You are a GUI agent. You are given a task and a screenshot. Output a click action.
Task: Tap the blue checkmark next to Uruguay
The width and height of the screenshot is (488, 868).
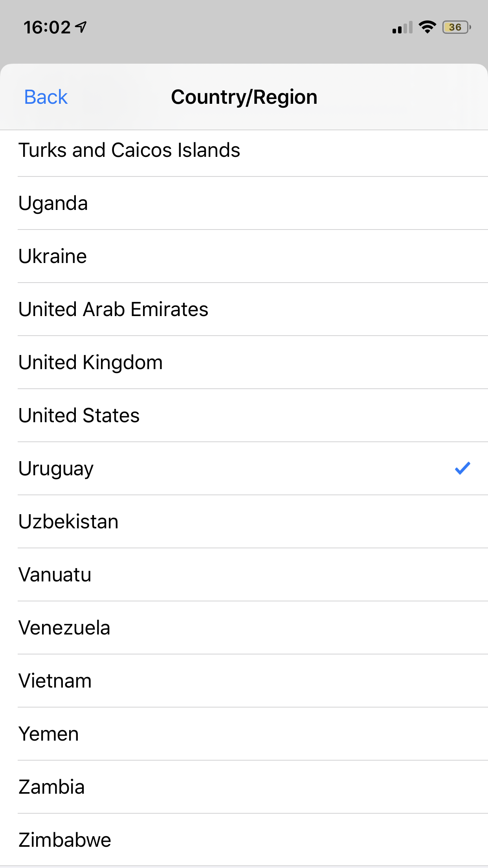tap(462, 468)
